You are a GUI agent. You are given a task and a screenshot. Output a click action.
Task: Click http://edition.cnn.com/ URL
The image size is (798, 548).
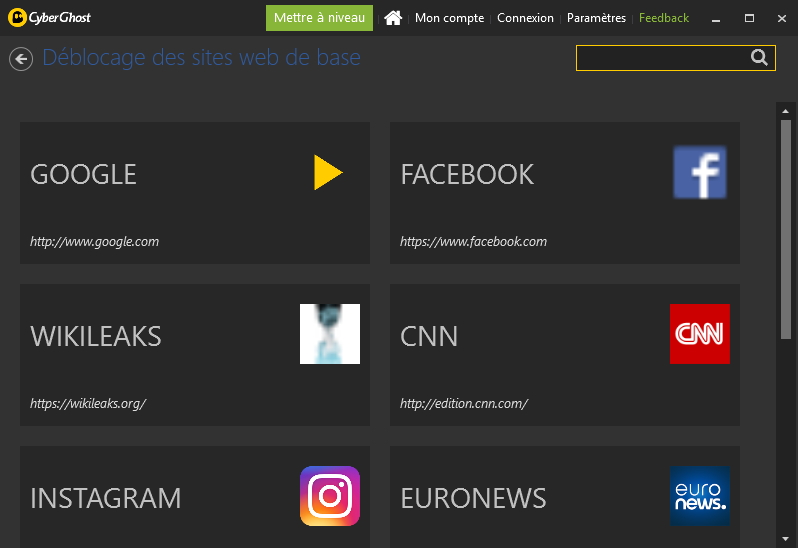[x=464, y=403]
